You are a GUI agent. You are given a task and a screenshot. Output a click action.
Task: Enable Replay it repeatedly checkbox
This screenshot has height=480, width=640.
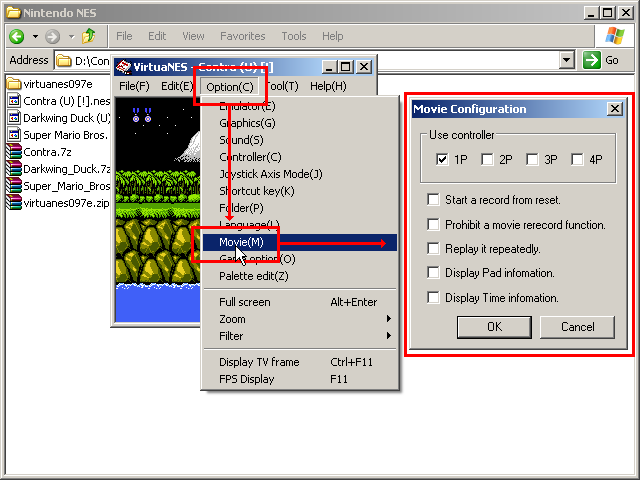[433, 249]
